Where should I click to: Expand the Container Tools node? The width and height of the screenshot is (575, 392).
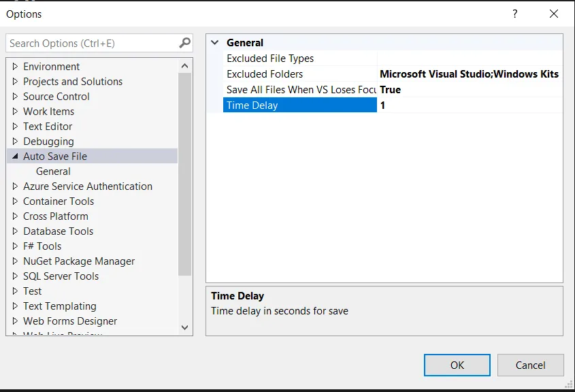[15, 201]
